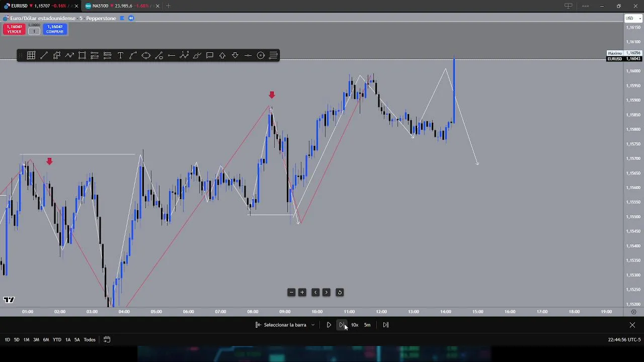Open the three-line menu at toolbar end

point(274,55)
